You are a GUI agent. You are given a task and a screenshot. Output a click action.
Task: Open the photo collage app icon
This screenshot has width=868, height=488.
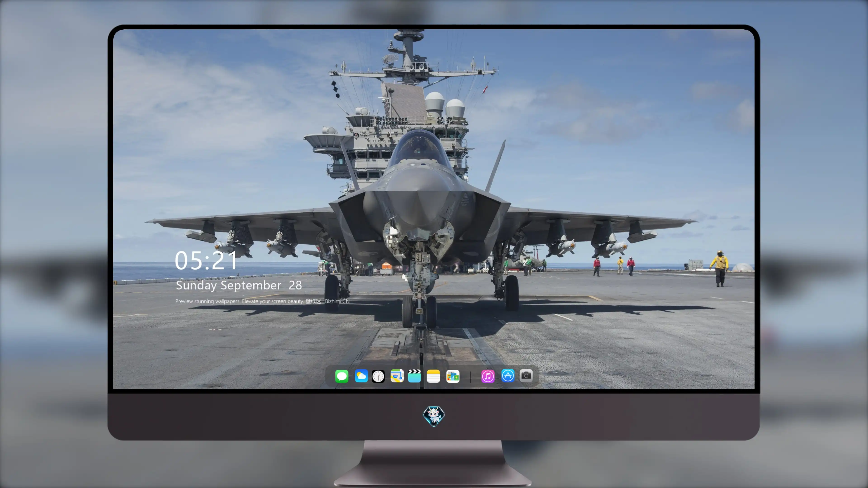(x=453, y=376)
